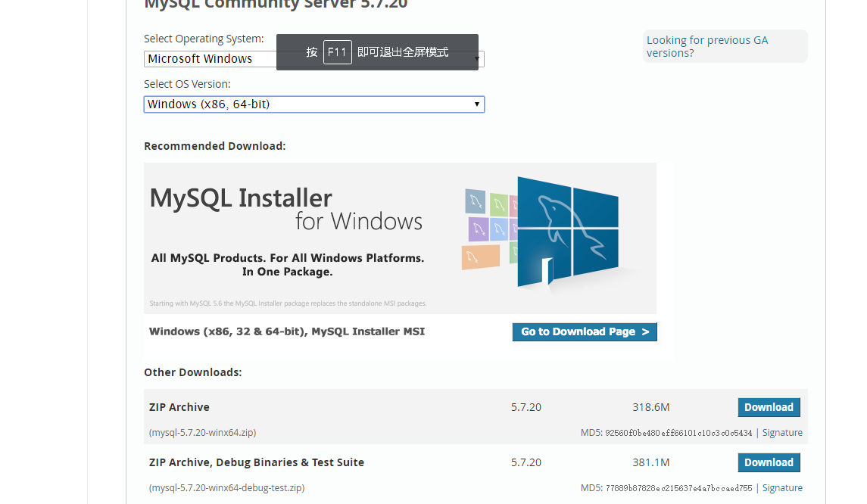Screen dimensions: 867x504
Task: Click the MySQL Installer for Windows banner title
Action: coord(285,210)
